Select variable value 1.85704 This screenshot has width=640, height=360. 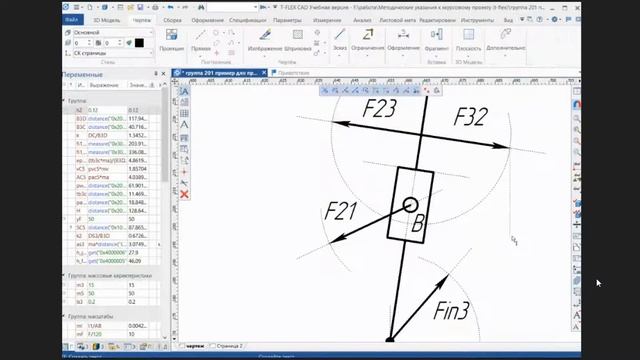coord(138,169)
